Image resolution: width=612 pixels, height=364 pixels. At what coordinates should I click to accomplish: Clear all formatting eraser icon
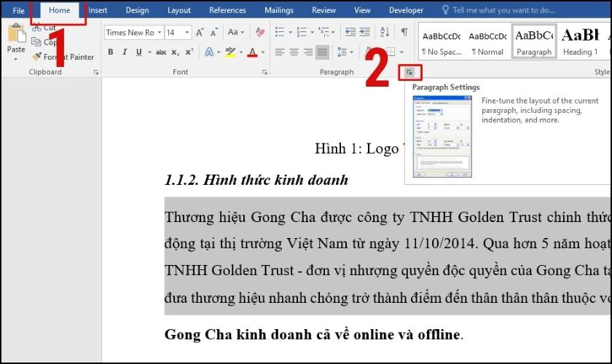tap(260, 32)
